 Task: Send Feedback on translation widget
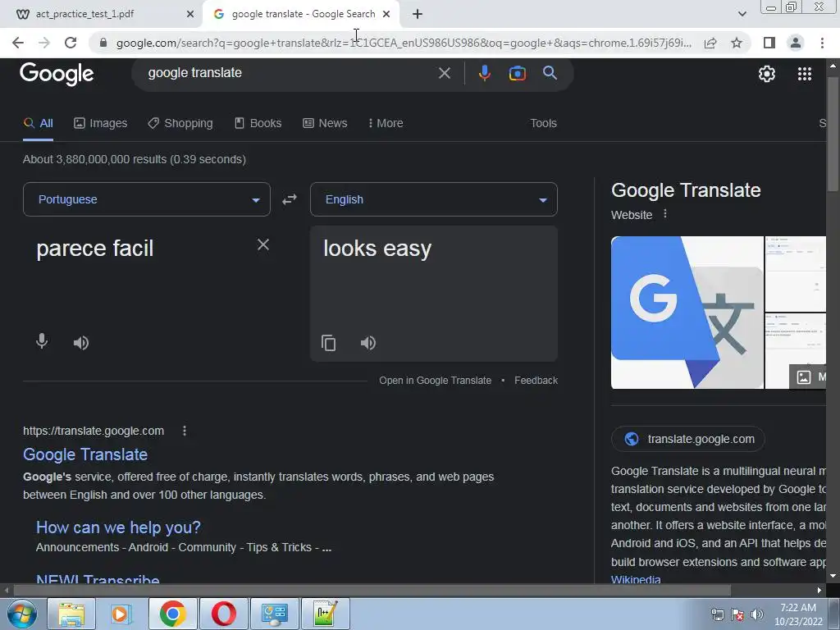click(x=536, y=381)
